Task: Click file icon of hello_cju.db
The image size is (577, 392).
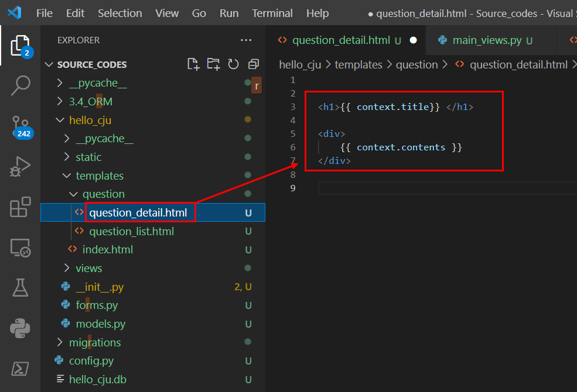Action: 60,379
